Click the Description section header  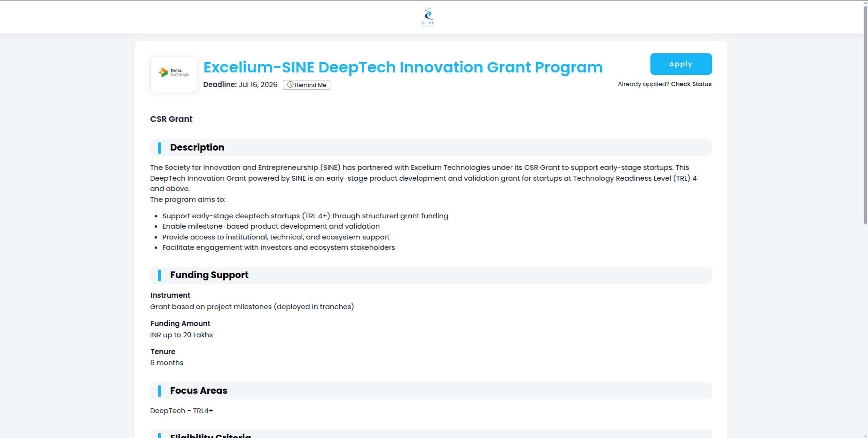[431, 148]
